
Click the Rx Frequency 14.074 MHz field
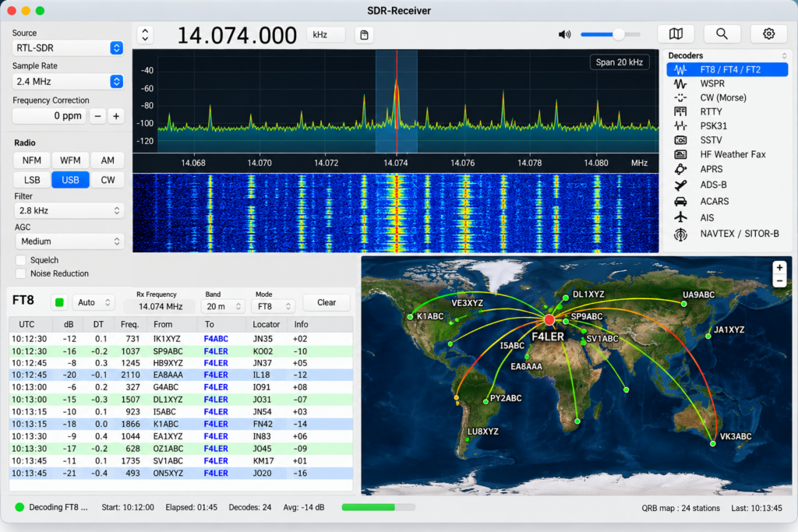161,307
